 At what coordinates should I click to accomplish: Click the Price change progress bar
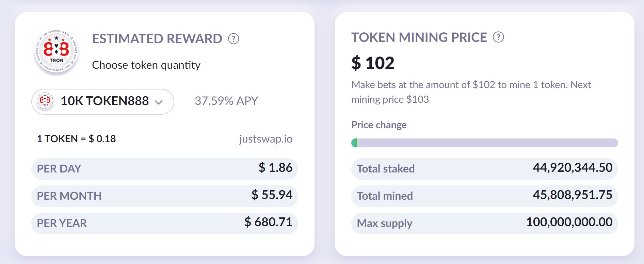coord(484,143)
